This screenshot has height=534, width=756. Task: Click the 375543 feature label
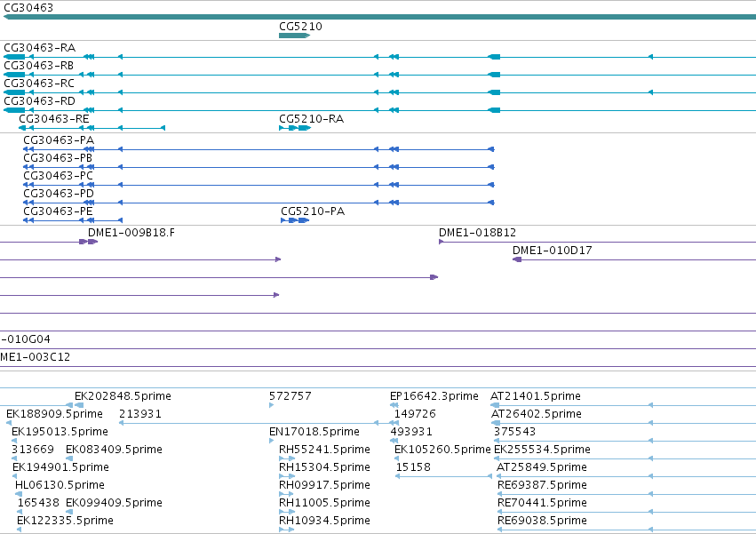(x=515, y=432)
